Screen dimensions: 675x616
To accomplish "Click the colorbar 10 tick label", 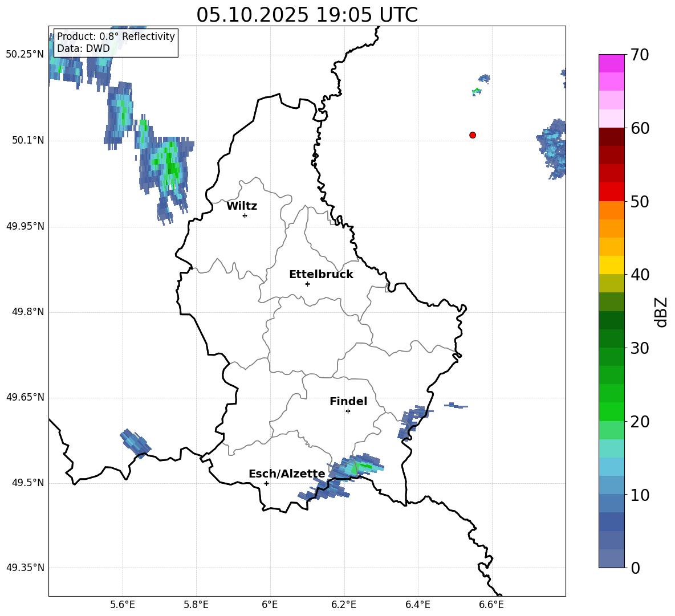I will [639, 495].
